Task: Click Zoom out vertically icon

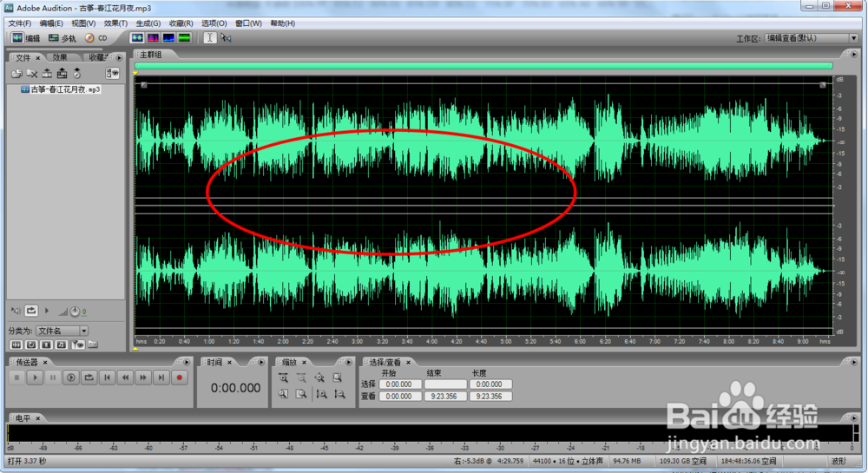Action: [339, 394]
